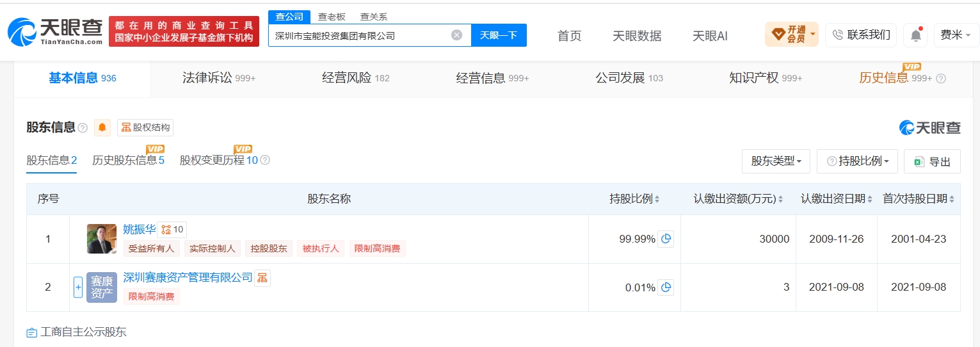Select 股东信息 2 sub-tab
Image resolution: width=980 pixels, height=347 pixels.
tap(52, 160)
